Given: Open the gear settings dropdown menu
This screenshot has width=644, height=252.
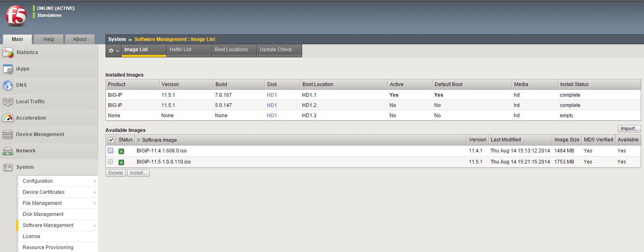Looking at the screenshot, I should coord(113,50).
